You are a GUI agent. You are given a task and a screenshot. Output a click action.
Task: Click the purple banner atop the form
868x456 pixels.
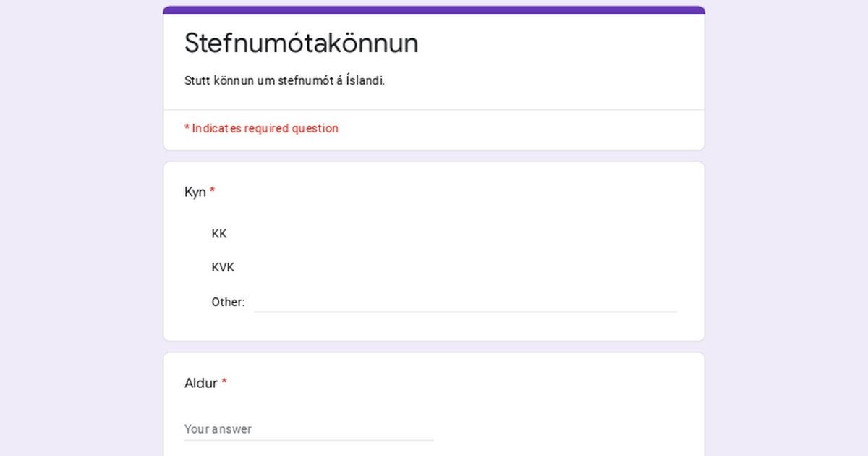coord(434,10)
